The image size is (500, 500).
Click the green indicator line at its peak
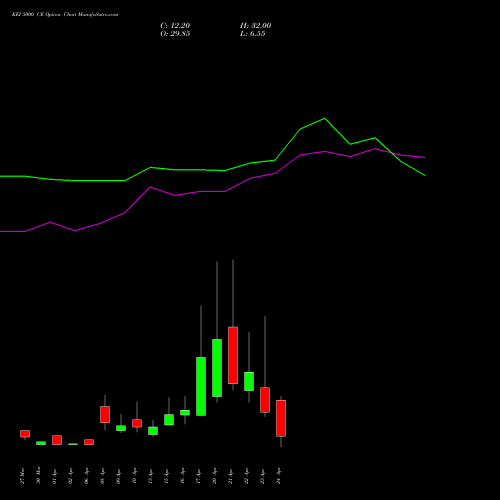325,118
